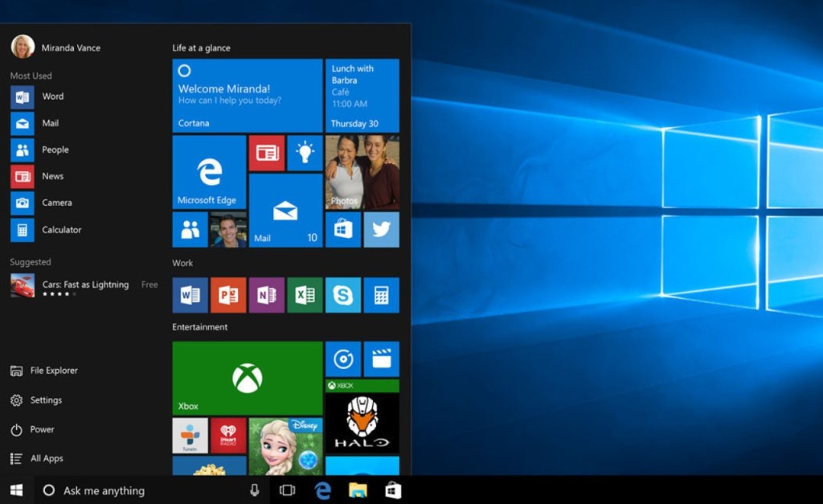Open the Power options menu
Screen dimensions: 823x504
pyautogui.click(x=42, y=429)
